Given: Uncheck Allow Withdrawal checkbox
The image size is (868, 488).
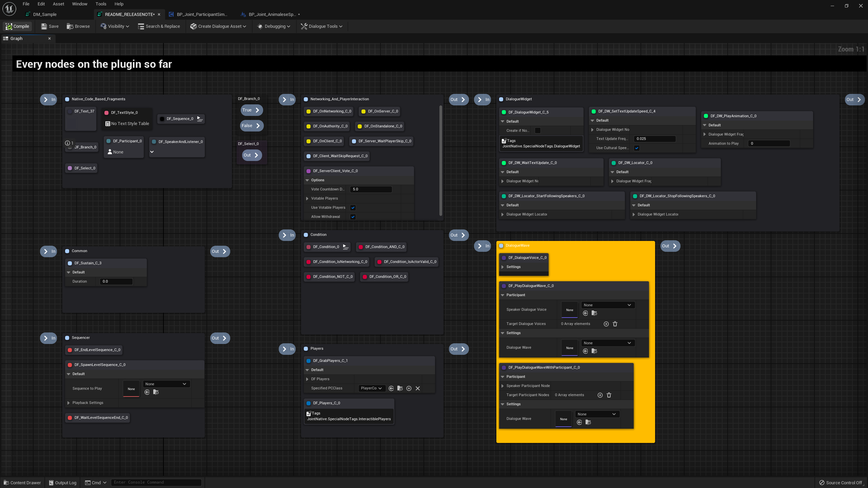Looking at the screenshot, I should pos(353,217).
